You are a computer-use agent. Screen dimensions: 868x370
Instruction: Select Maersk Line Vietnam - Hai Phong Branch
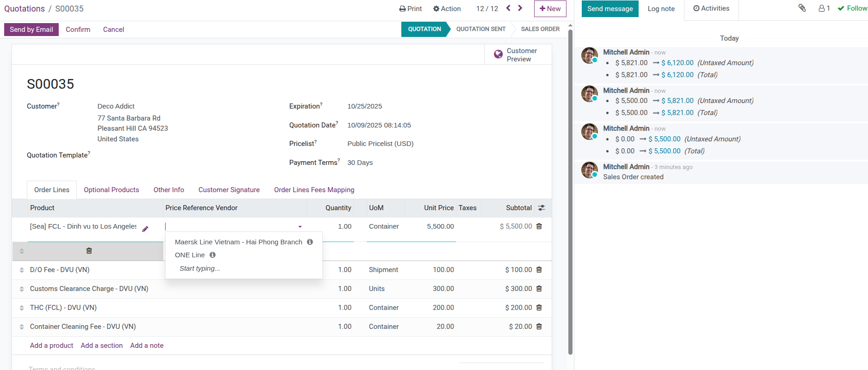(x=238, y=242)
